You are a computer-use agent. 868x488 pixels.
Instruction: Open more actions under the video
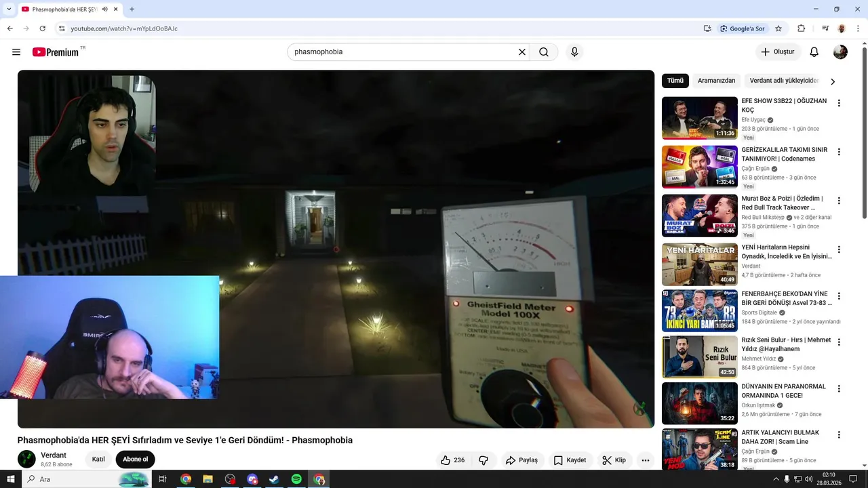click(646, 460)
